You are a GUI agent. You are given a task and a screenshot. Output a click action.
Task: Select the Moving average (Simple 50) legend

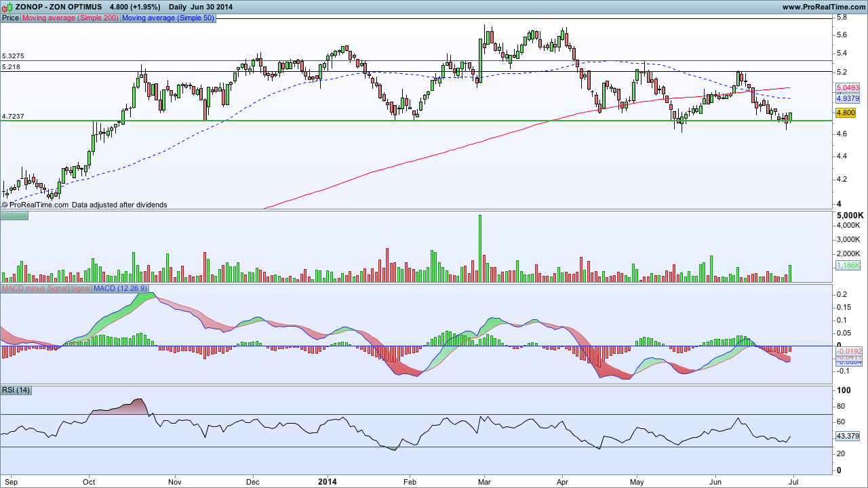tap(167, 18)
